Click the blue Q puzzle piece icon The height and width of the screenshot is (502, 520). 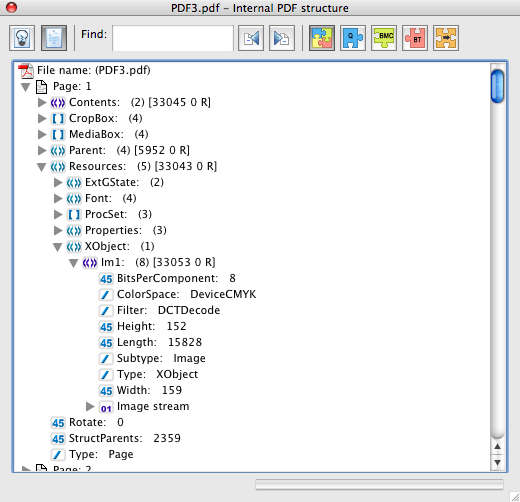pos(353,38)
